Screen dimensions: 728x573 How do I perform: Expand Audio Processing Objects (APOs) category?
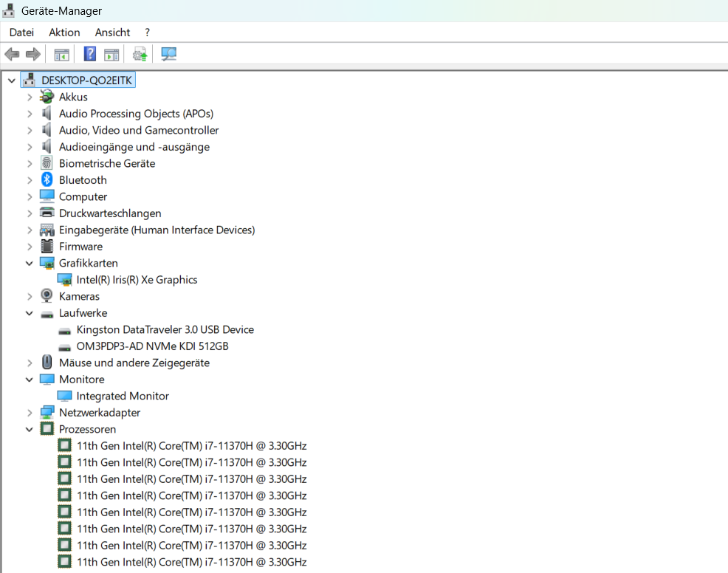[x=30, y=114]
